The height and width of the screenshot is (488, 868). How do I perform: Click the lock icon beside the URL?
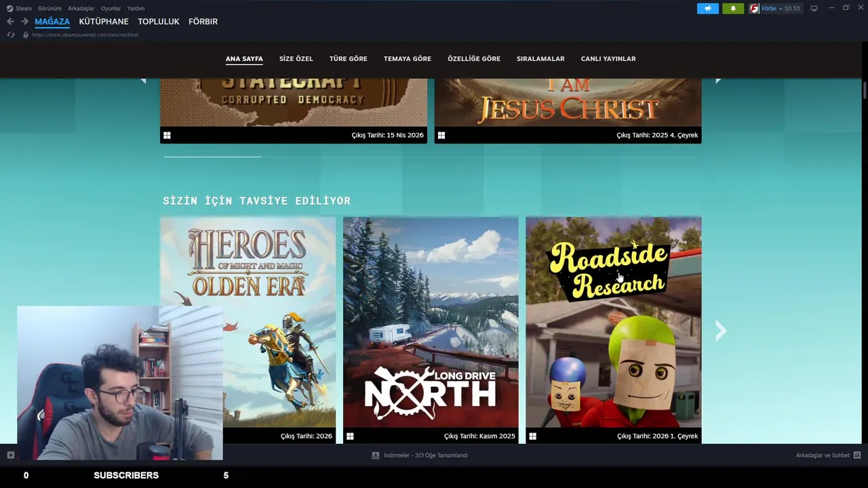tap(26, 35)
